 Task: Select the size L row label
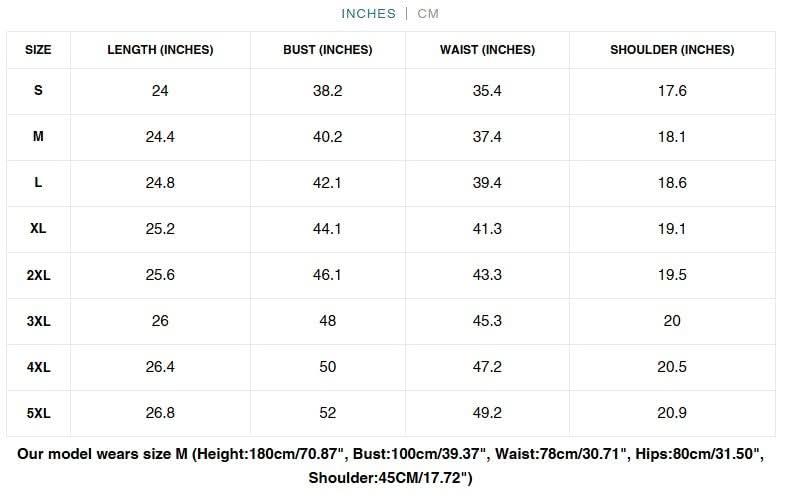pyautogui.click(x=38, y=183)
